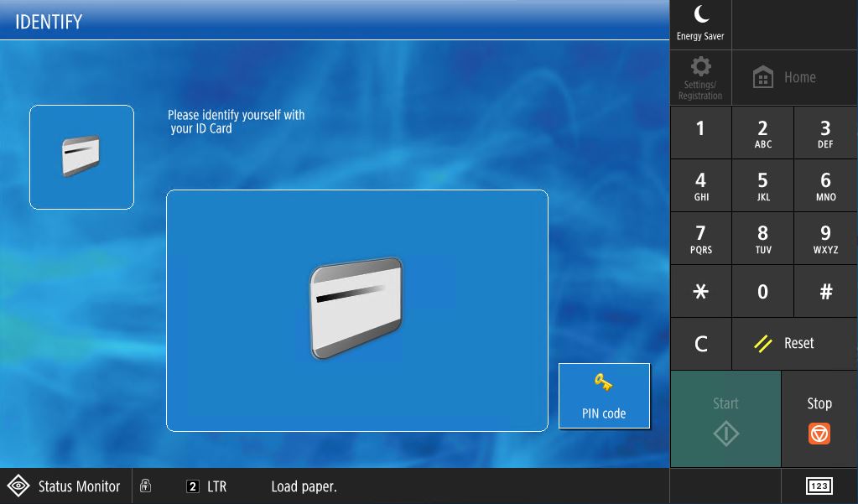Tap keypad digit 9 WXYZ
The height and width of the screenshot is (504, 858).
tap(825, 239)
